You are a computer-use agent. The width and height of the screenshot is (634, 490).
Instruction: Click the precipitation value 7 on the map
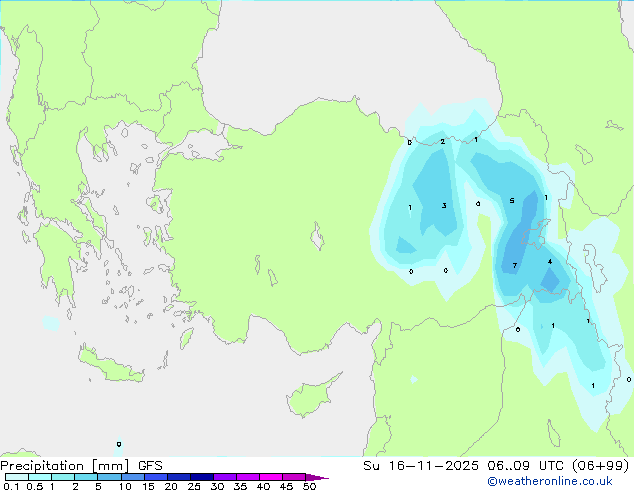coord(515,266)
